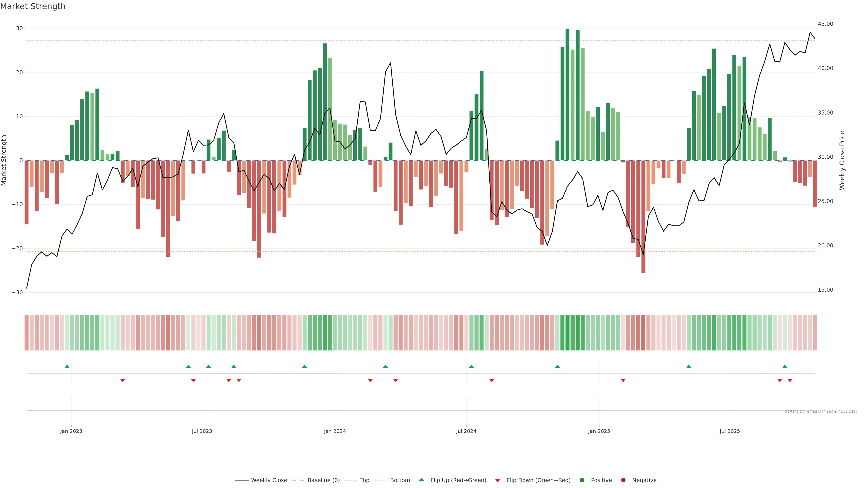Click the Jul 2025 x-axis label
The image size is (868, 488).
[729, 431]
